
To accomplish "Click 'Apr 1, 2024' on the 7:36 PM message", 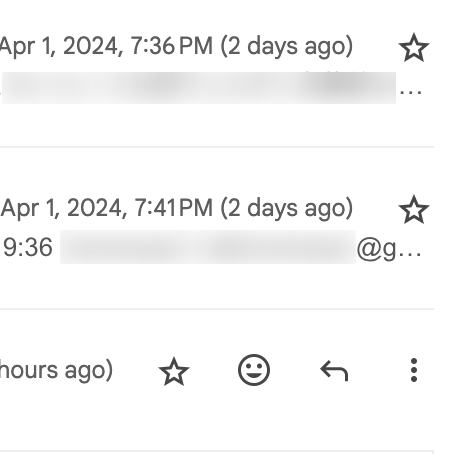I will (62, 47).
